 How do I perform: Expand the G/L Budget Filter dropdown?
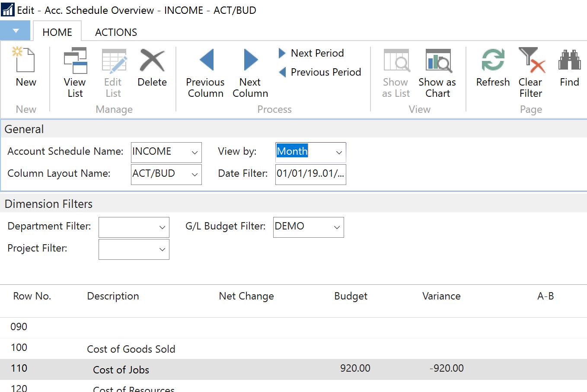[337, 227]
